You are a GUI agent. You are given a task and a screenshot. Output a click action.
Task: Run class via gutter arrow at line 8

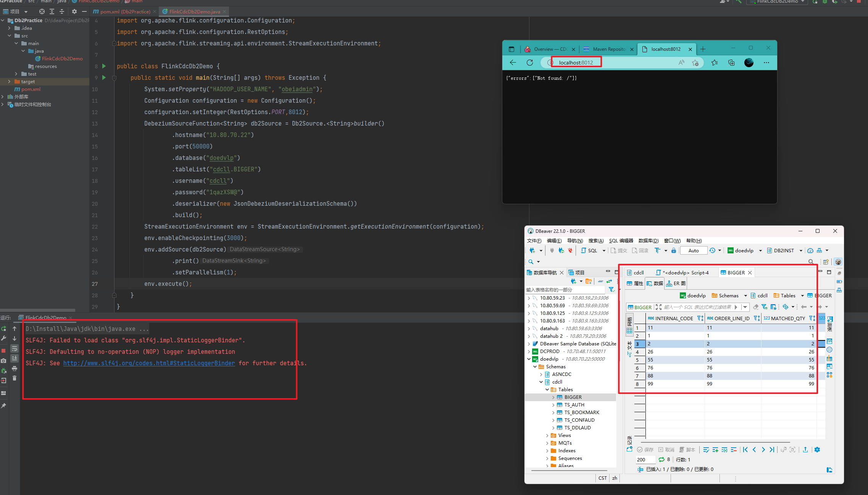tap(104, 66)
